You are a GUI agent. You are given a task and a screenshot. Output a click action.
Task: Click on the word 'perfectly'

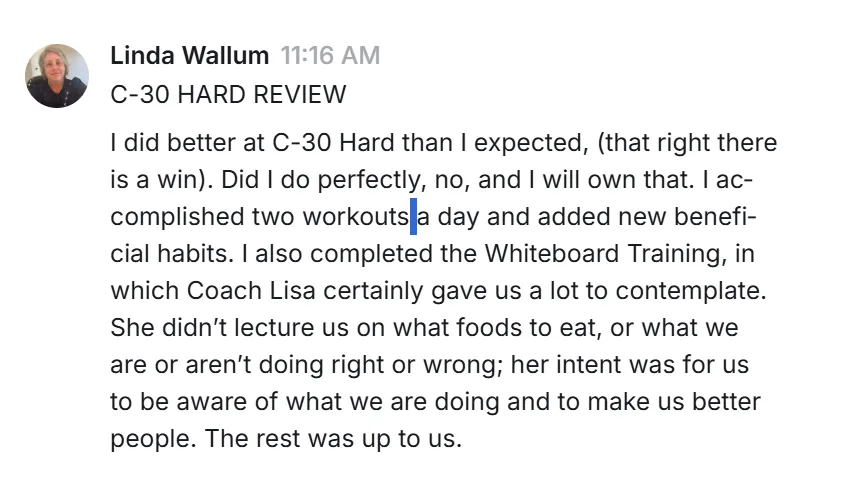[368, 180]
